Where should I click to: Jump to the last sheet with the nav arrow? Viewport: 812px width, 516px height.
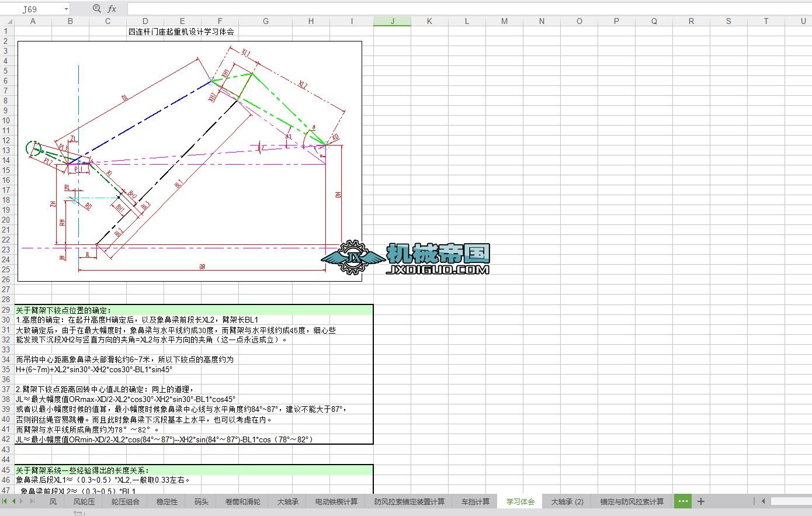coord(32,501)
